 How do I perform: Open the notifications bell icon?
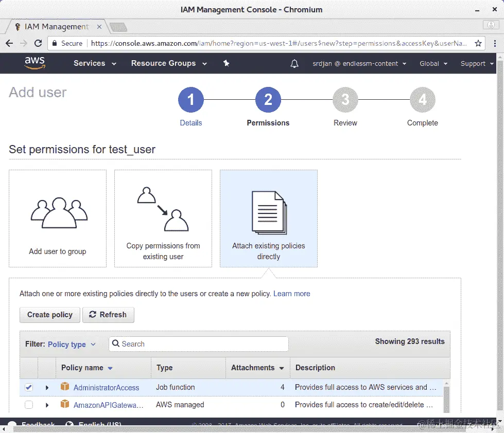point(294,64)
